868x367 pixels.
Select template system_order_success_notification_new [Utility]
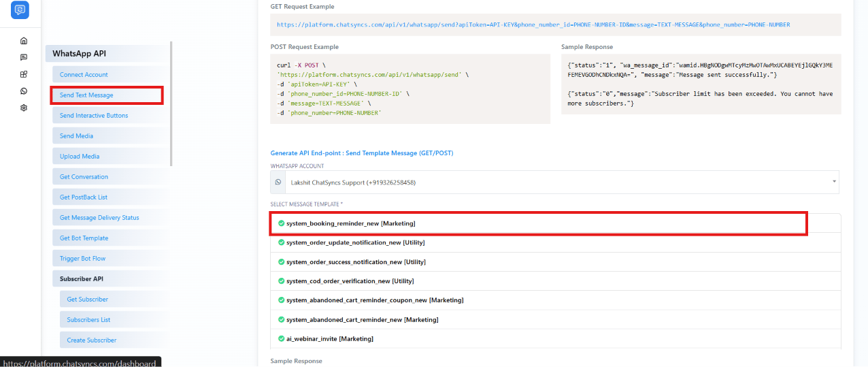coord(556,261)
